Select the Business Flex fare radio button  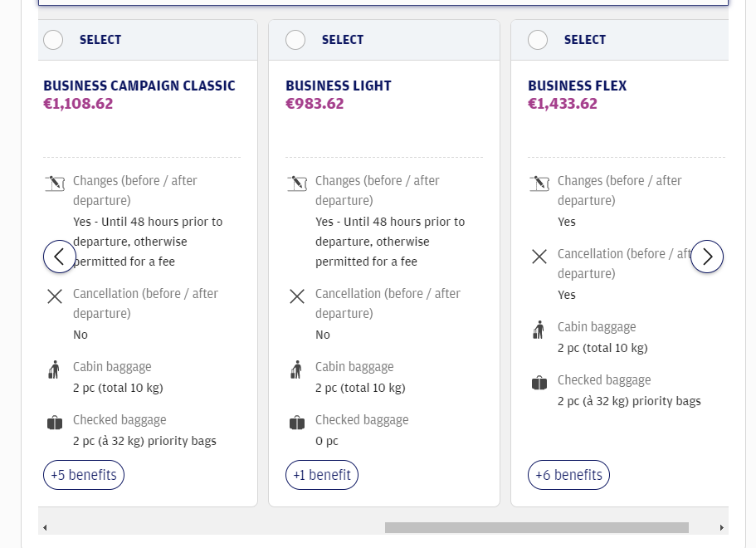point(538,39)
